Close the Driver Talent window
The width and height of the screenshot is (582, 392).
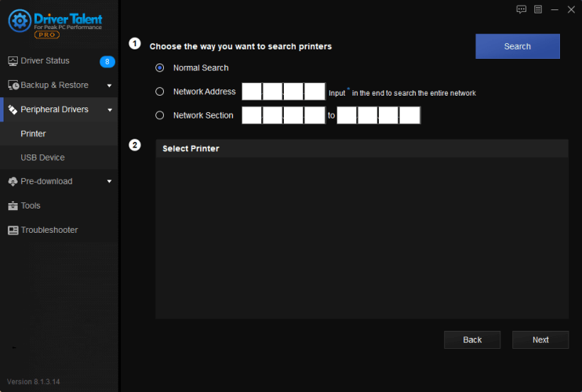coord(571,9)
